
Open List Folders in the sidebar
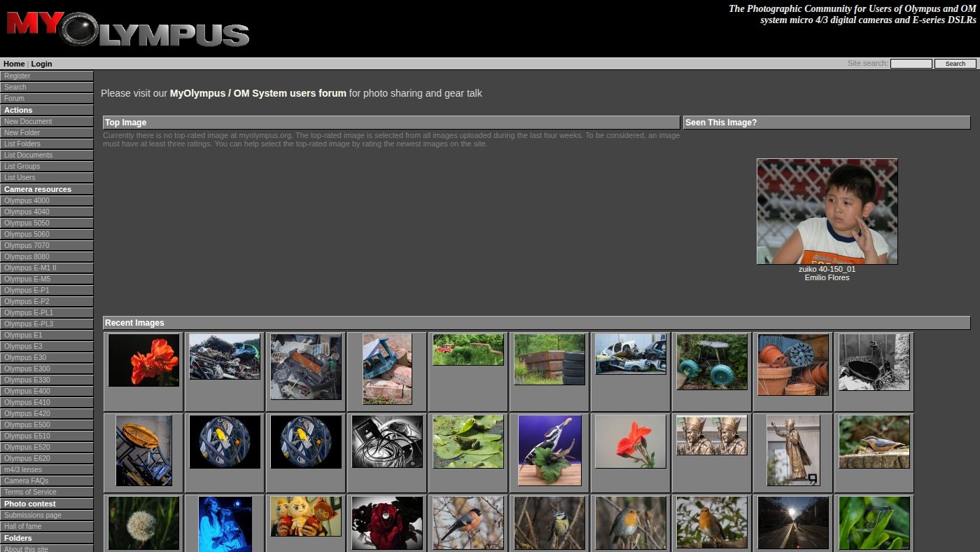pos(47,144)
